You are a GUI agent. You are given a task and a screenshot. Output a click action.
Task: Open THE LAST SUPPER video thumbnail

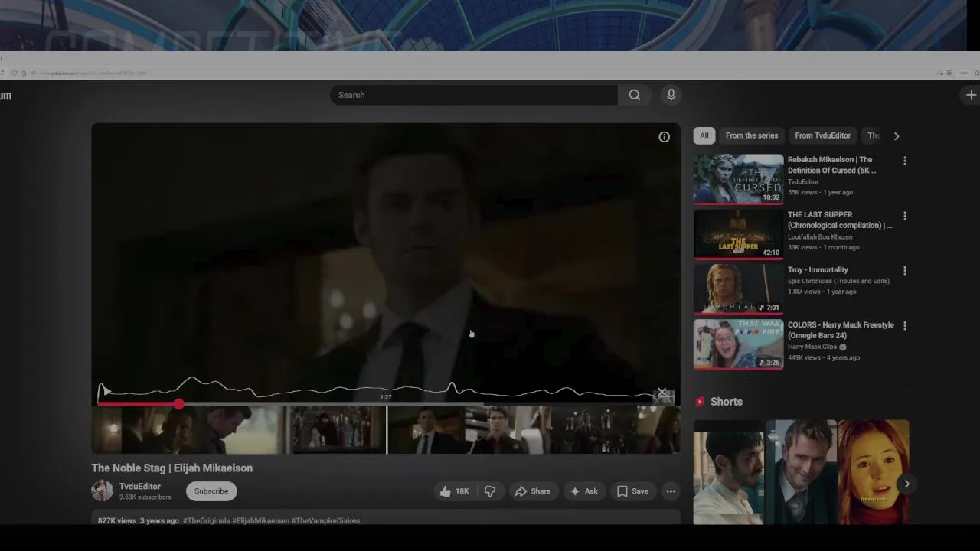(738, 234)
